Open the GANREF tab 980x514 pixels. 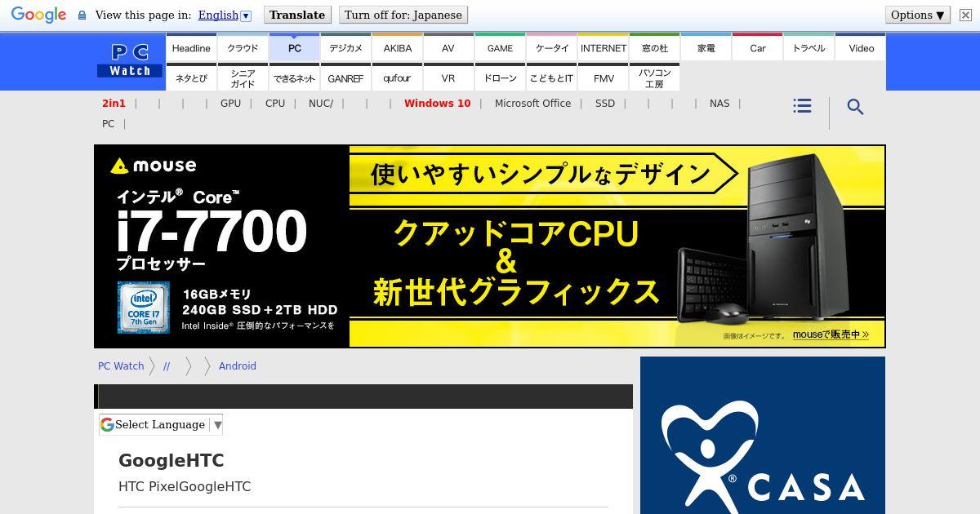[345, 78]
